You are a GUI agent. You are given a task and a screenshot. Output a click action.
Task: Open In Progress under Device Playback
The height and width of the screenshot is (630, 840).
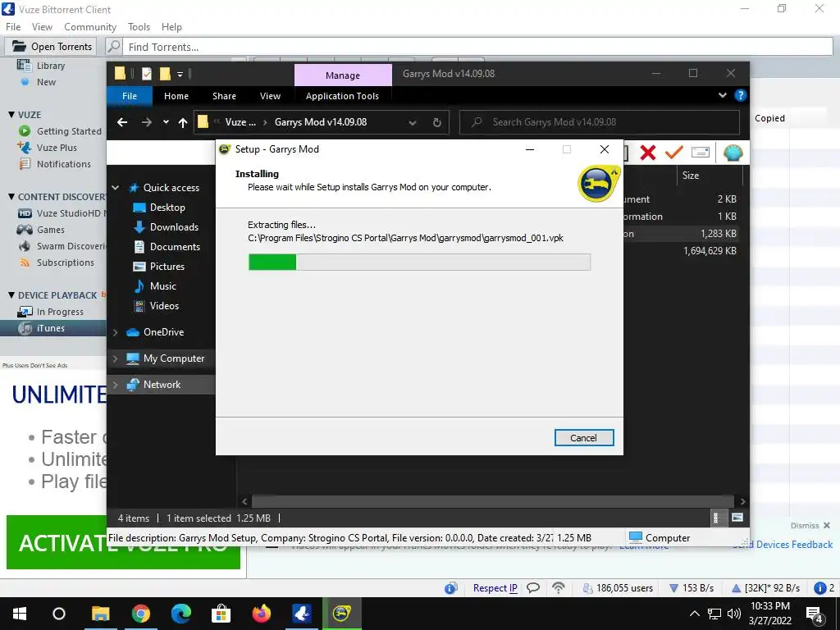60,312
